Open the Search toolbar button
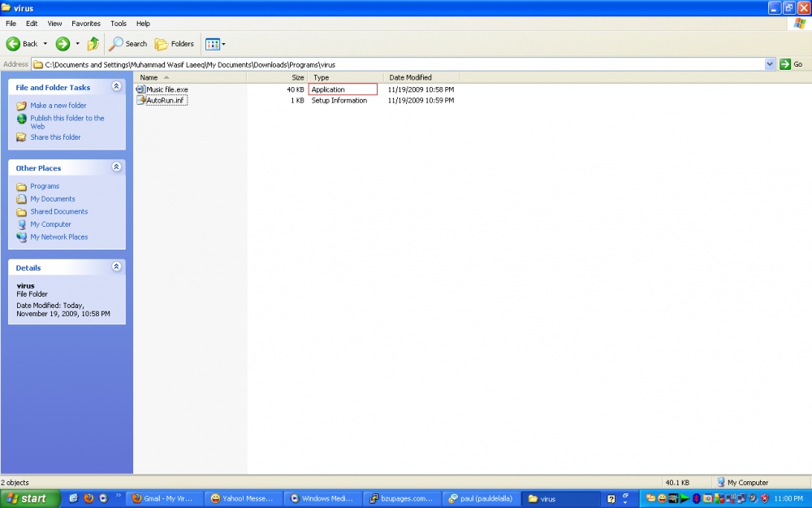 [129, 44]
